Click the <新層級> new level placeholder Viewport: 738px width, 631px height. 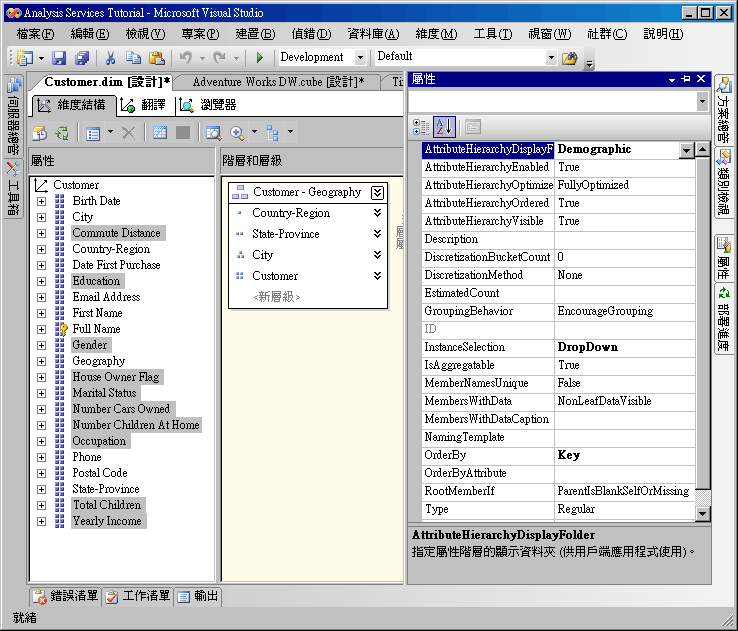pyautogui.click(x=277, y=297)
